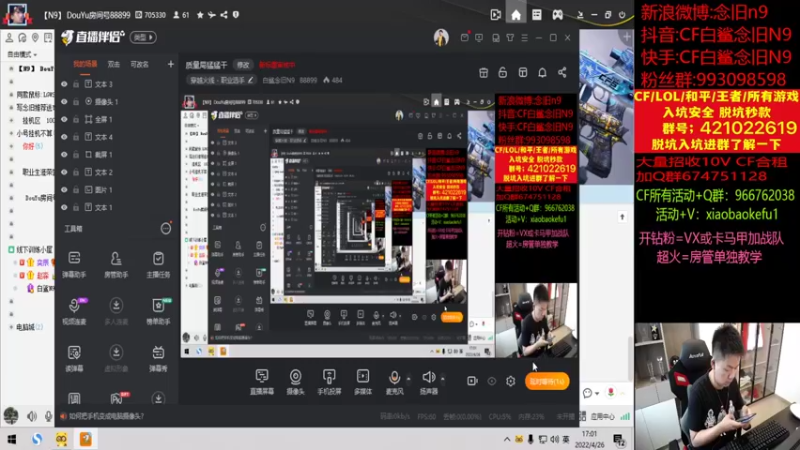
Task: Click the home icon in top bar
Action: 516,15
